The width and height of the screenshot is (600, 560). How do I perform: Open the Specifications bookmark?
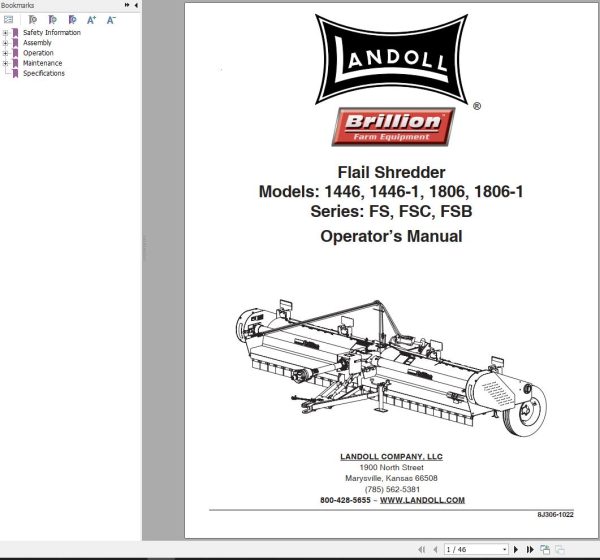tap(44, 73)
